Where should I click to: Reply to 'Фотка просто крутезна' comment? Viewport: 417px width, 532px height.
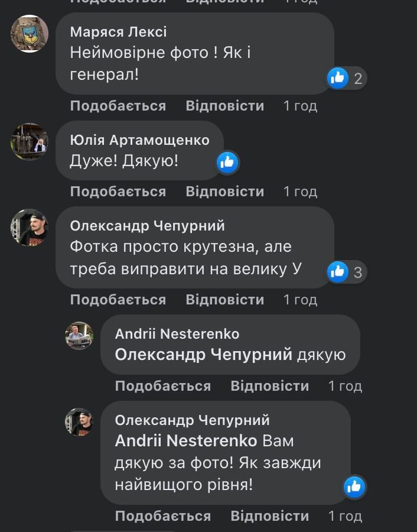click(224, 300)
